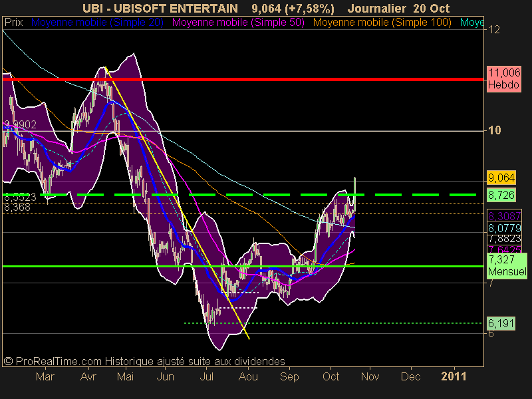Click the purple '8,3087' price tag
Viewport: 532px width, 399px height.
coord(504,215)
